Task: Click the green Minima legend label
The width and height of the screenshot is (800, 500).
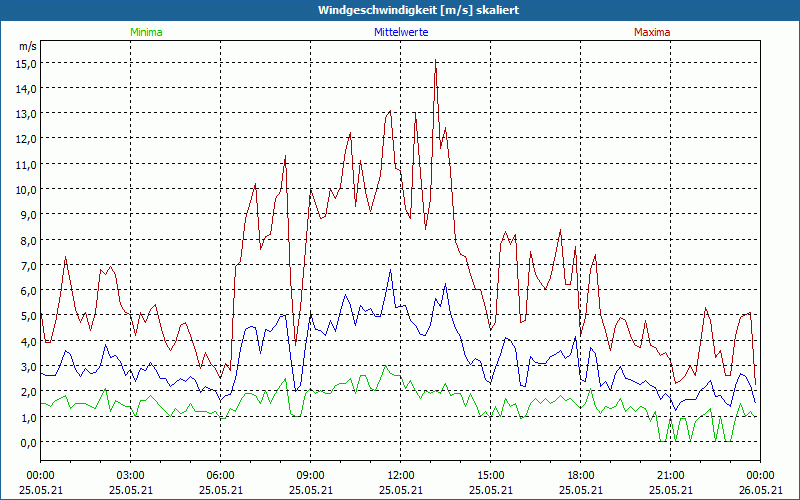Action: (x=146, y=32)
